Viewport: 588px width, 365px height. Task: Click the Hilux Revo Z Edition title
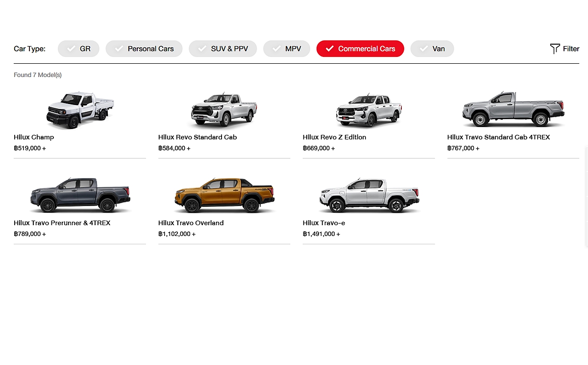click(334, 137)
